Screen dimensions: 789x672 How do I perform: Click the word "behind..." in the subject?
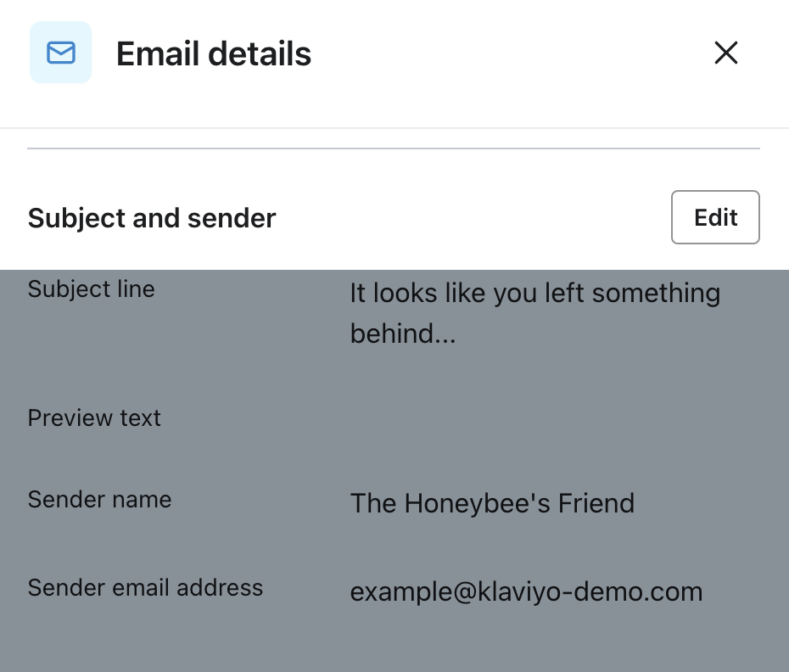coord(403,333)
